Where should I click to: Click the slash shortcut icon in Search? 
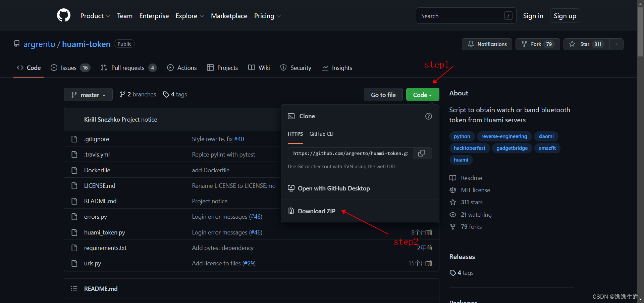(508, 16)
